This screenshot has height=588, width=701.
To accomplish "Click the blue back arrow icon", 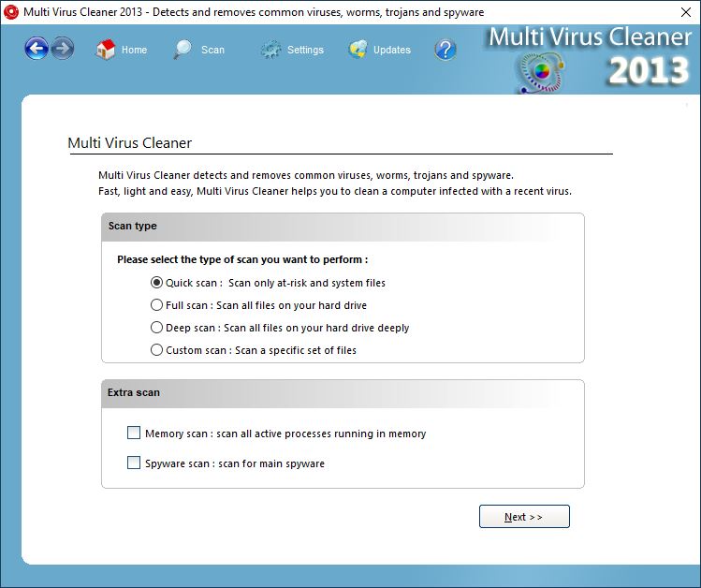I will pyautogui.click(x=37, y=49).
